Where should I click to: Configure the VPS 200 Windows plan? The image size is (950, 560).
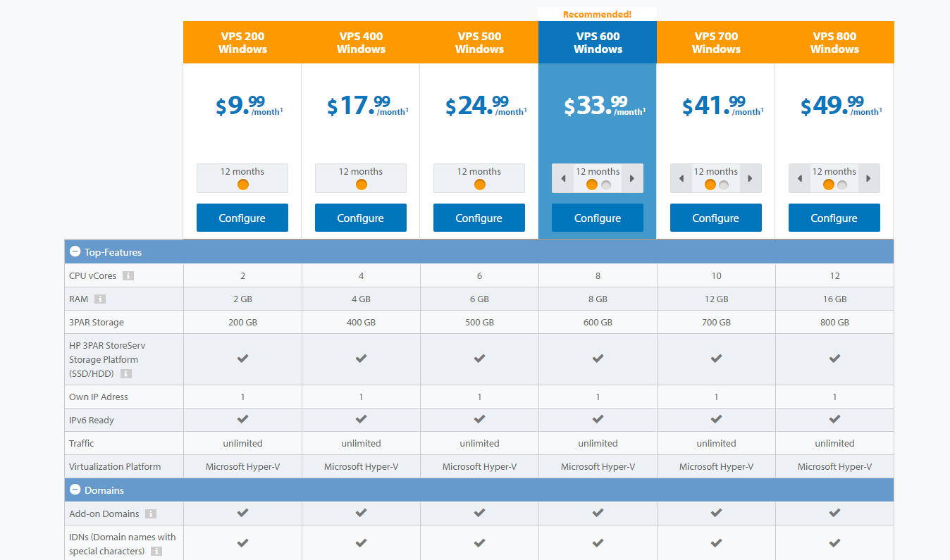(x=242, y=218)
